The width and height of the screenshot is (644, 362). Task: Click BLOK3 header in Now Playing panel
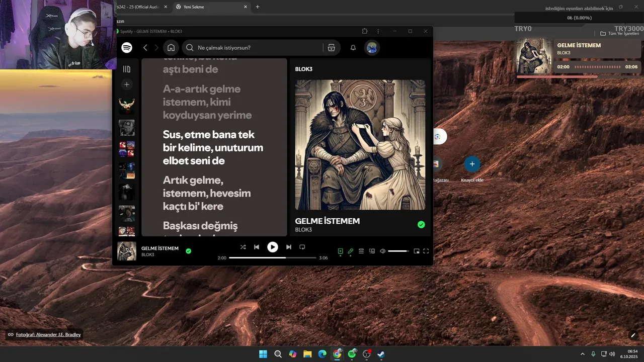304,69
